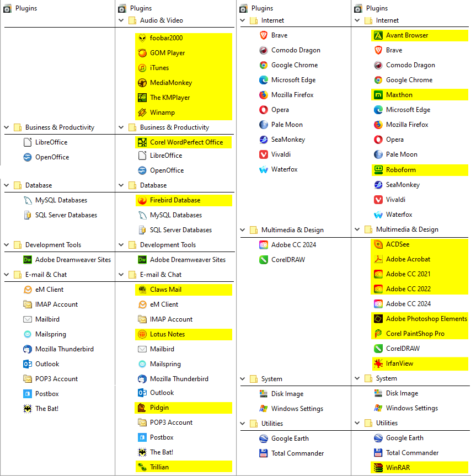Click the Pidgin icon
The image size is (471, 476).
[x=142, y=408]
